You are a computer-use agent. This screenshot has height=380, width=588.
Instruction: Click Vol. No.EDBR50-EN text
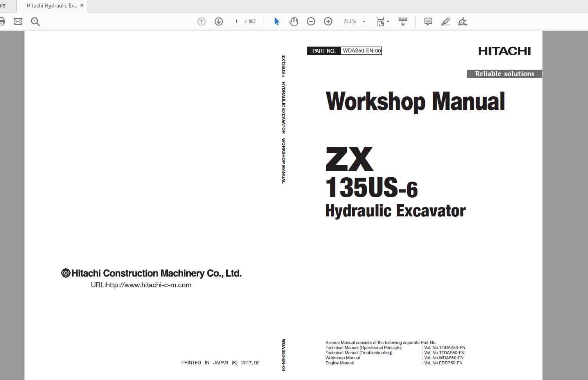(x=443, y=363)
